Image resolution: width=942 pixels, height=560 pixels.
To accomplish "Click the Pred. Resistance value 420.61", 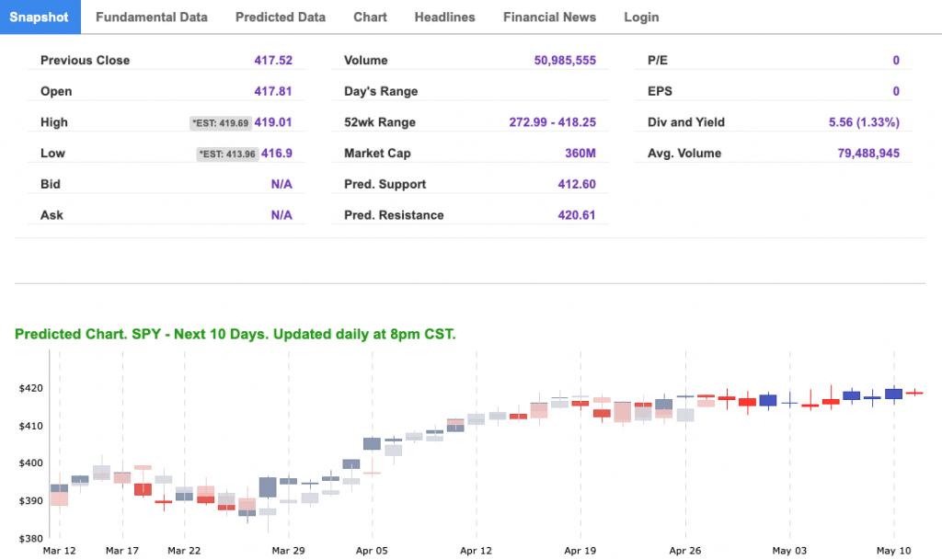I will (x=577, y=215).
